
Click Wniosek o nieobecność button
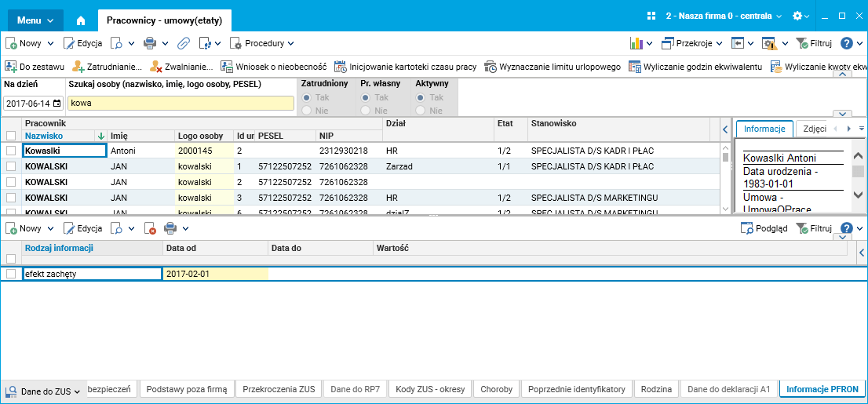pyautogui.click(x=273, y=67)
